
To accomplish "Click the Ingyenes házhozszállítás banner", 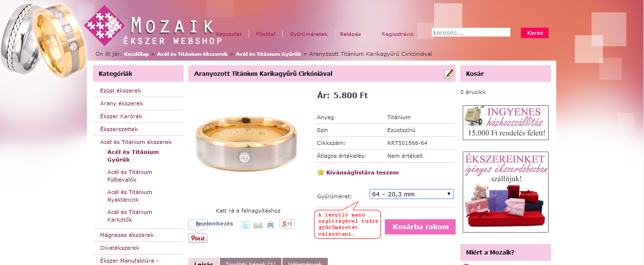I will [x=506, y=122].
